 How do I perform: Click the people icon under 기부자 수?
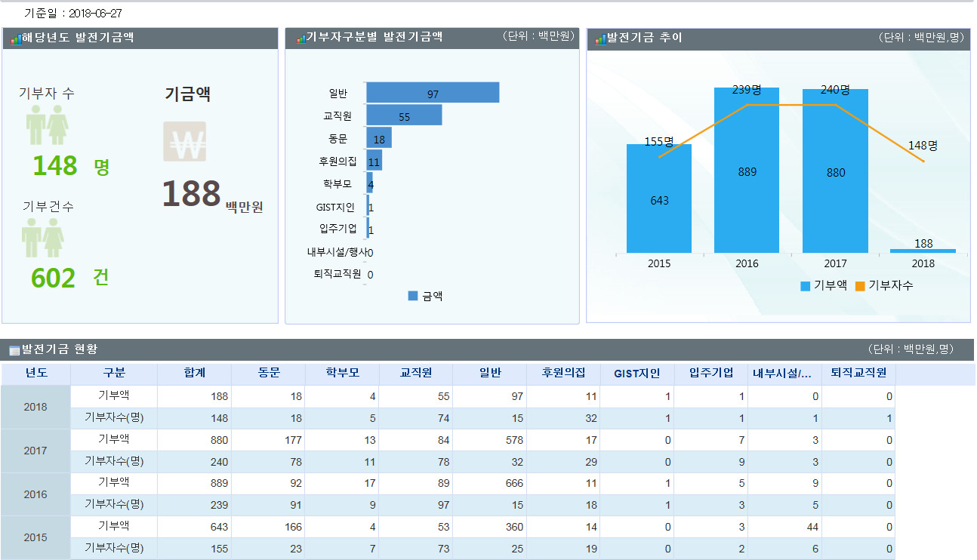[48, 125]
